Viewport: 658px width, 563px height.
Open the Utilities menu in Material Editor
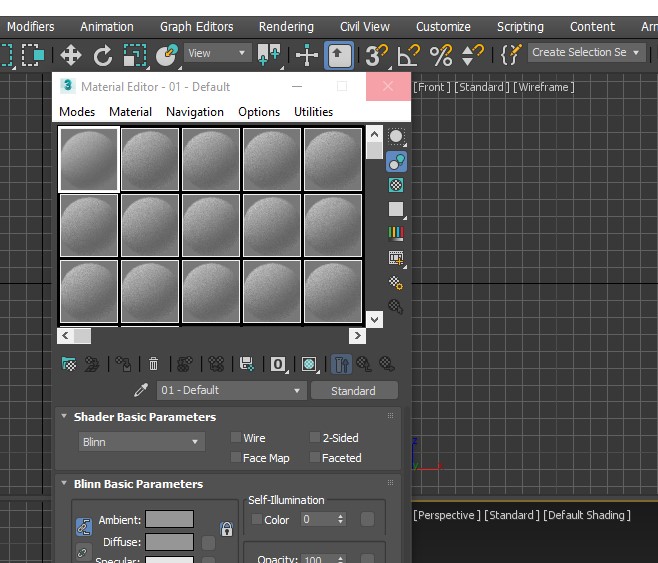coord(313,112)
